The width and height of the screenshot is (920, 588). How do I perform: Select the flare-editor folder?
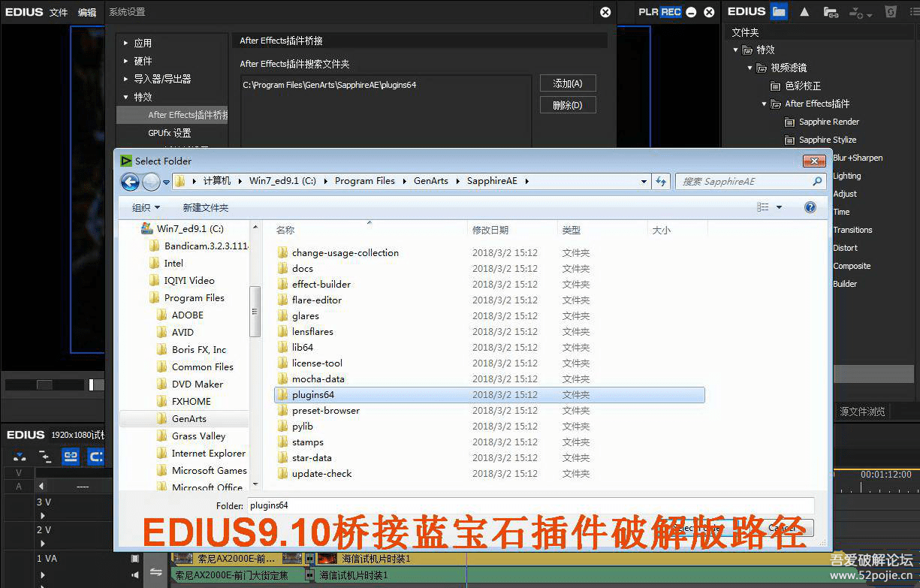[x=317, y=300]
